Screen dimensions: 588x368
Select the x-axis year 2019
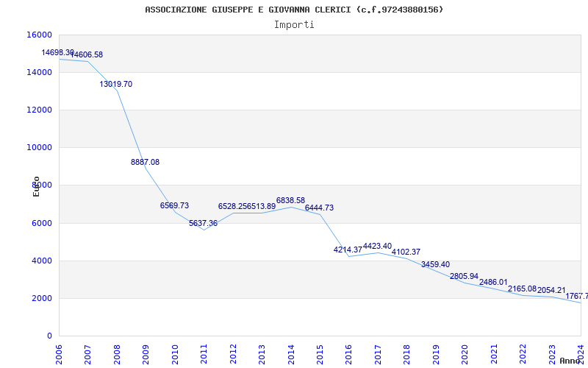point(436,354)
